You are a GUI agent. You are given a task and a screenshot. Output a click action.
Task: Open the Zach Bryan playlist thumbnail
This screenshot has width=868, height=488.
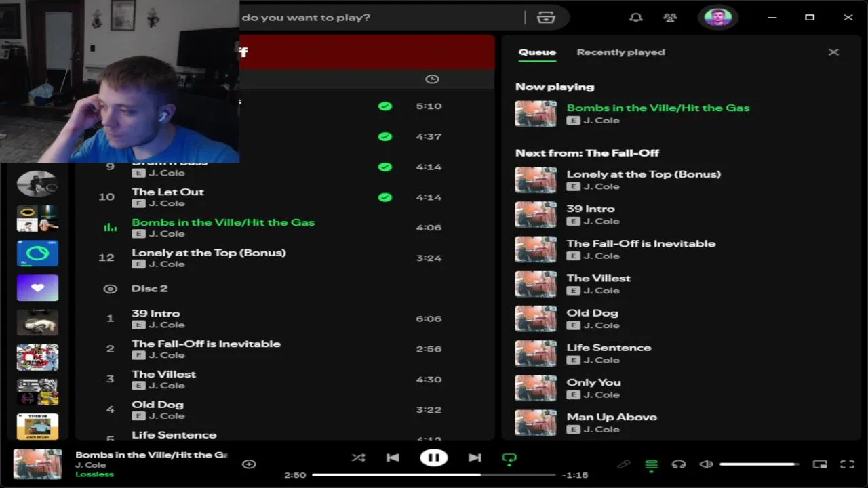tap(37, 426)
